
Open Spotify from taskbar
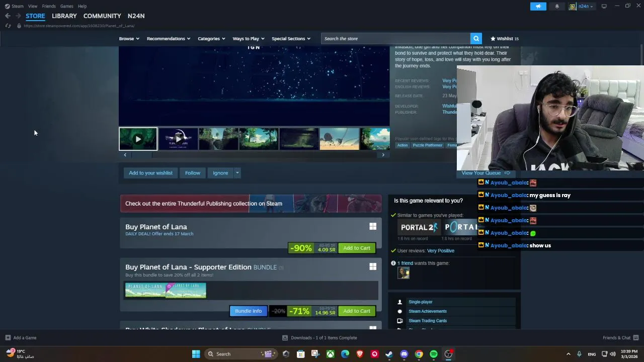[434, 354]
